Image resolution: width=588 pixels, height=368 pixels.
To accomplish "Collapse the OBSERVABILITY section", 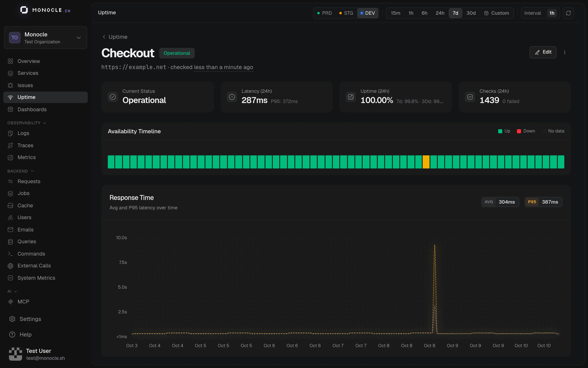I will point(27,123).
